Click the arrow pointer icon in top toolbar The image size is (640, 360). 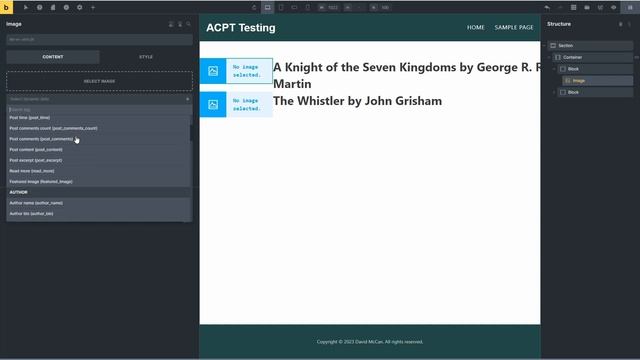26,7
